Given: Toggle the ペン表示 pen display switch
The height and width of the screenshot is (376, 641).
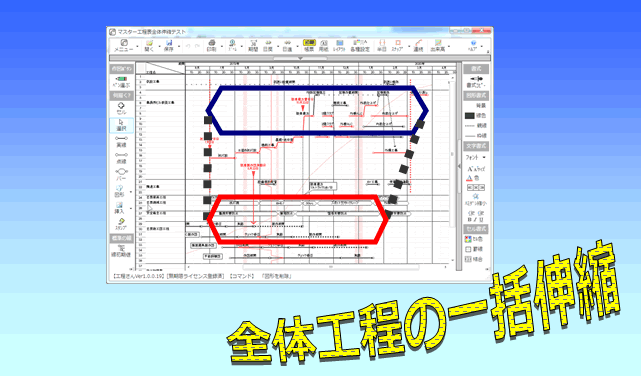Looking at the screenshot, I should coord(121,82).
